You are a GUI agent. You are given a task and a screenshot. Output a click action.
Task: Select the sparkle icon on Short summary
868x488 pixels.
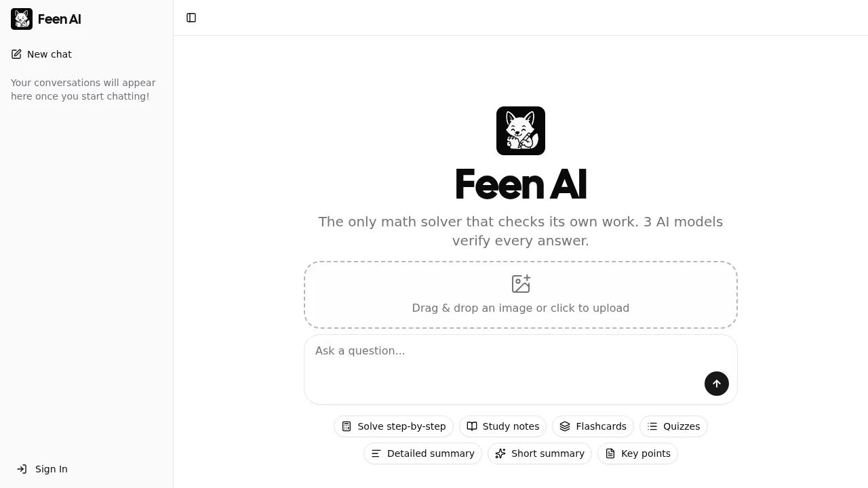coord(501,453)
